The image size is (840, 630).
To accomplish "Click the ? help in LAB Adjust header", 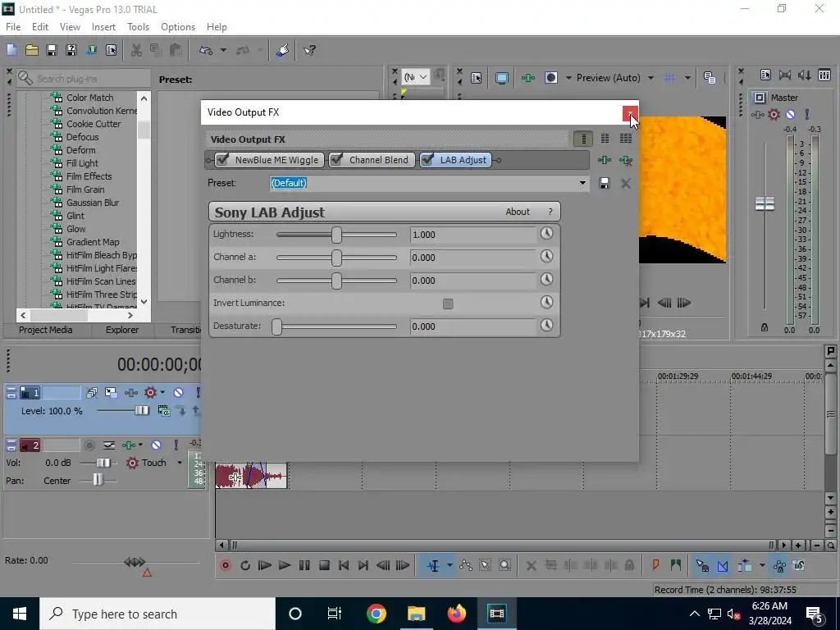I will click(x=550, y=212).
